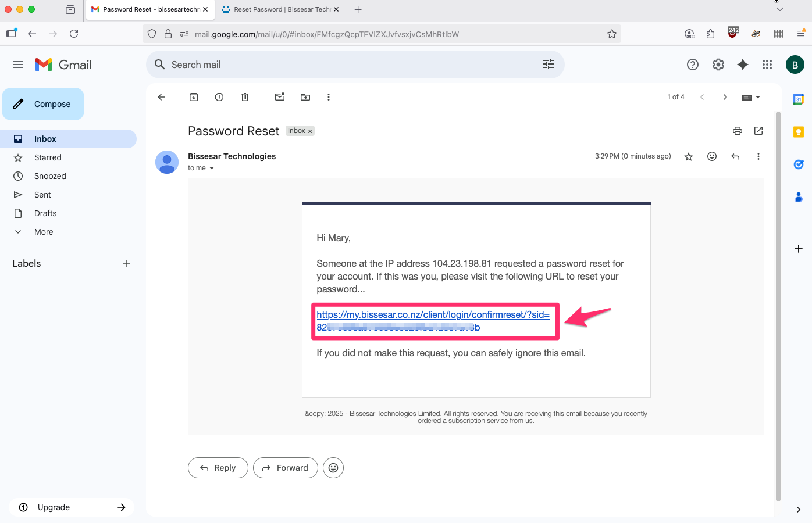
Task: Show the next email chevron
Action: pos(725,97)
